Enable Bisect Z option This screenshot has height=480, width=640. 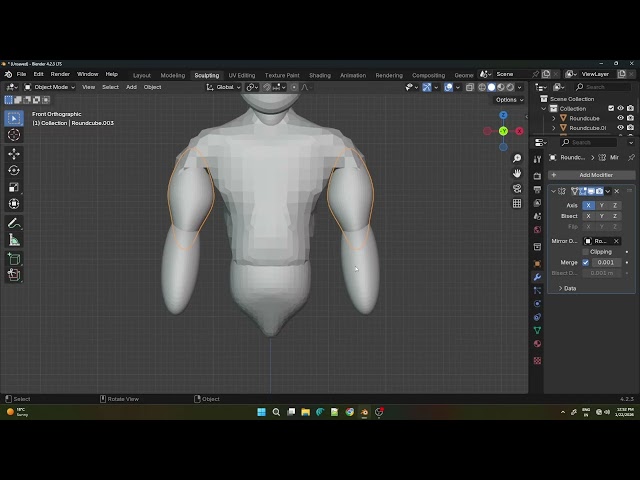coord(615,216)
